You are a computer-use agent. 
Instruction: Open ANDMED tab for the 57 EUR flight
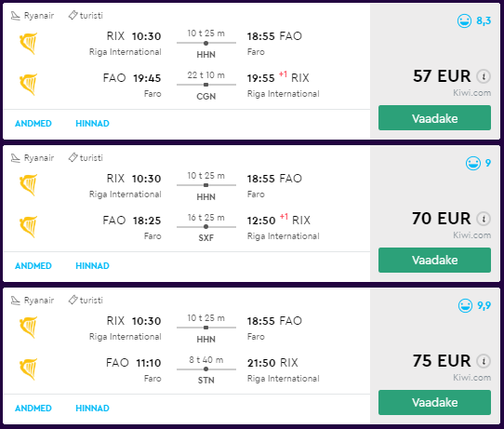[33, 124]
